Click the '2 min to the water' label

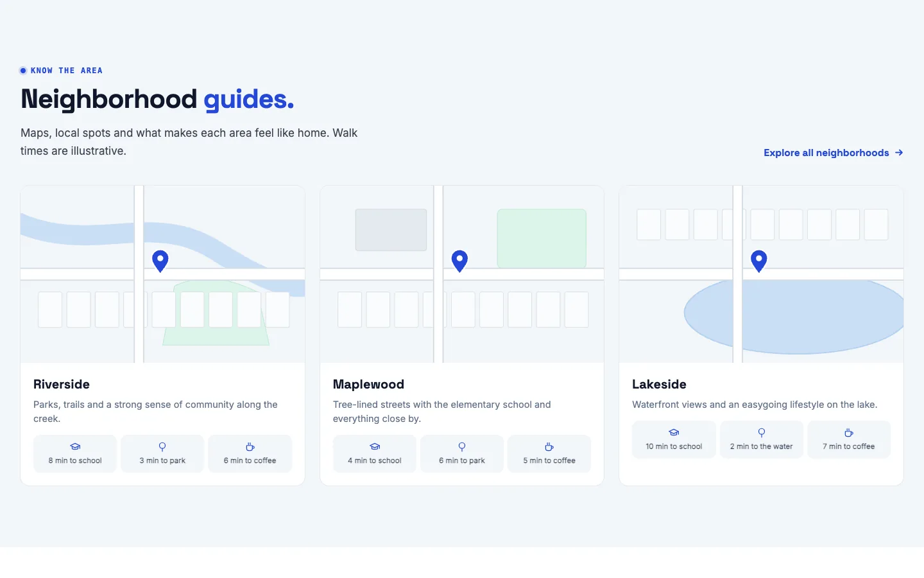[x=762, y=446]
